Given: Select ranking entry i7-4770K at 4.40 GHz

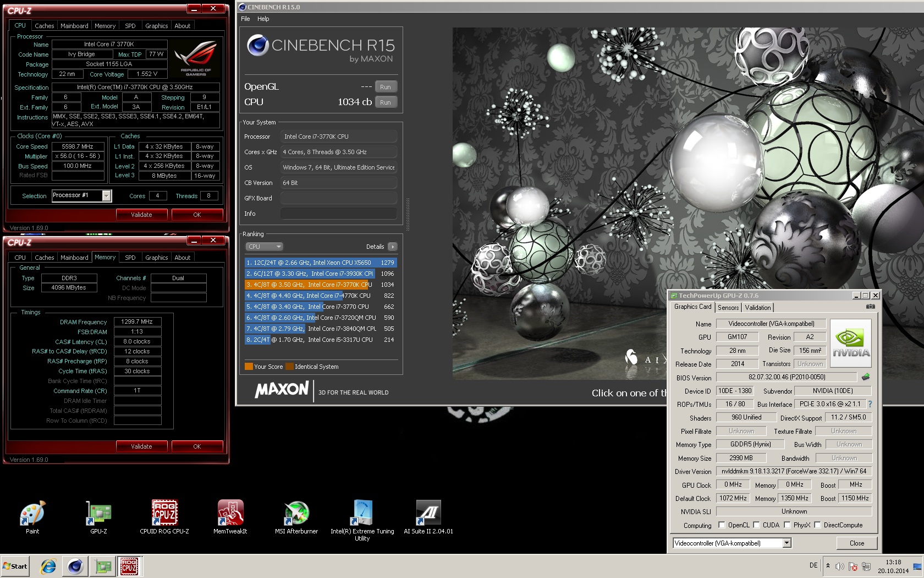Looking at the screenshot, I should 321,296.
